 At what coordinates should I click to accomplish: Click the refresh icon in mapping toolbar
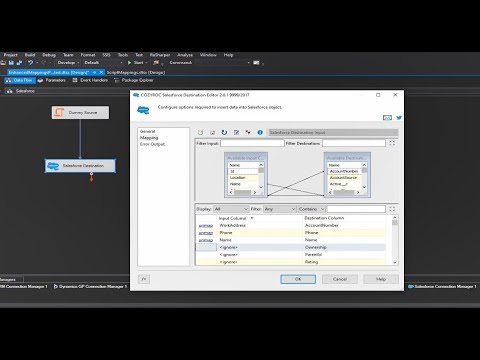click(224, 132)
